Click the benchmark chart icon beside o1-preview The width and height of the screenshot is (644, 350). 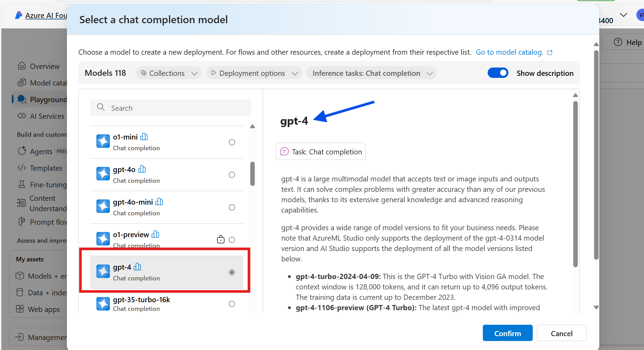(x=155, y=234)
